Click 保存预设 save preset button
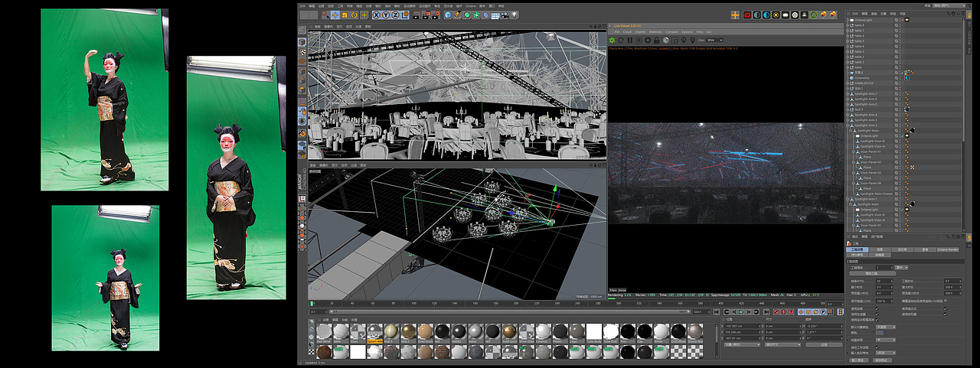The image size is (980, 368). (x=882, y=360)
